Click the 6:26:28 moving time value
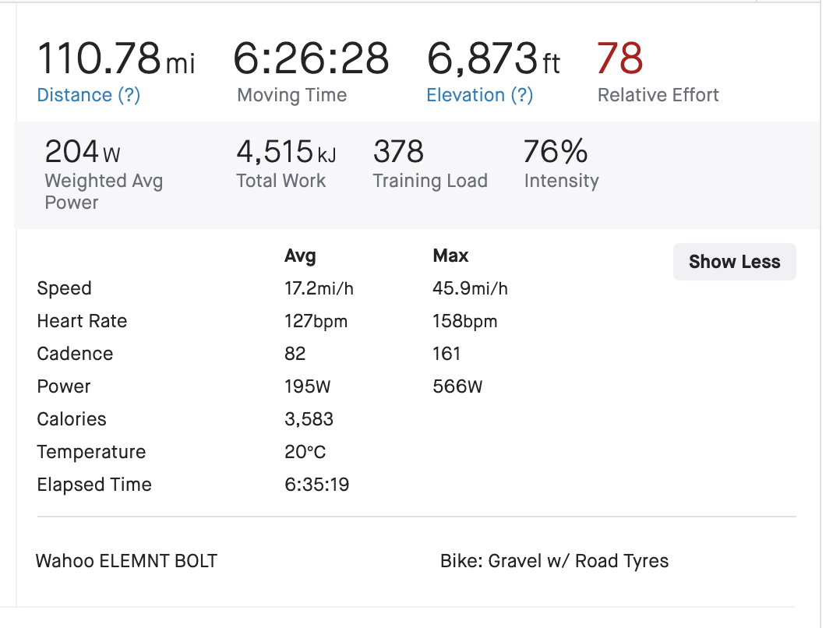 coord(311,58)
